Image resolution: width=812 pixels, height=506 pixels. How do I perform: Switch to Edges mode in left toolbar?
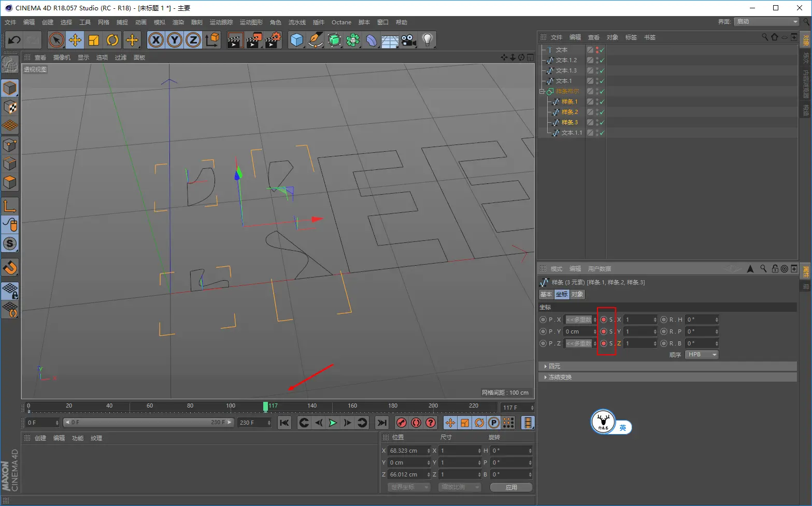(x=10, y=164)
